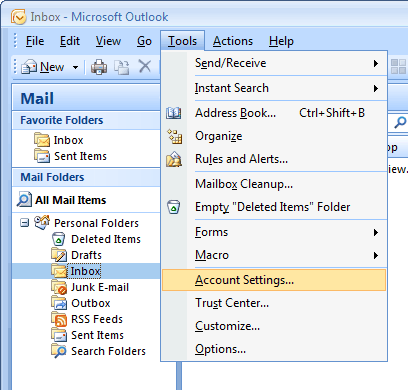
Task: Click the search magnifier icon behind menu
Action: (x=400, y=122)
